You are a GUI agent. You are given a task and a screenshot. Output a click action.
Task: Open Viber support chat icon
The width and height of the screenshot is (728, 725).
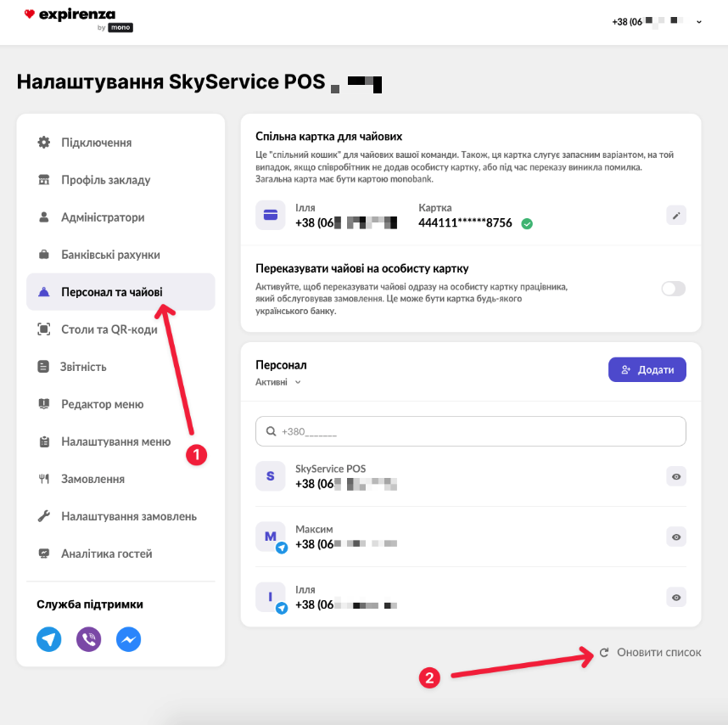point(89,639)
